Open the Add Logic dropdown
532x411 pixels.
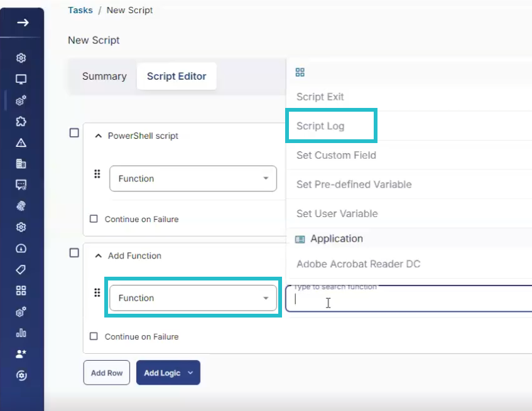click(x=168, y=372)
